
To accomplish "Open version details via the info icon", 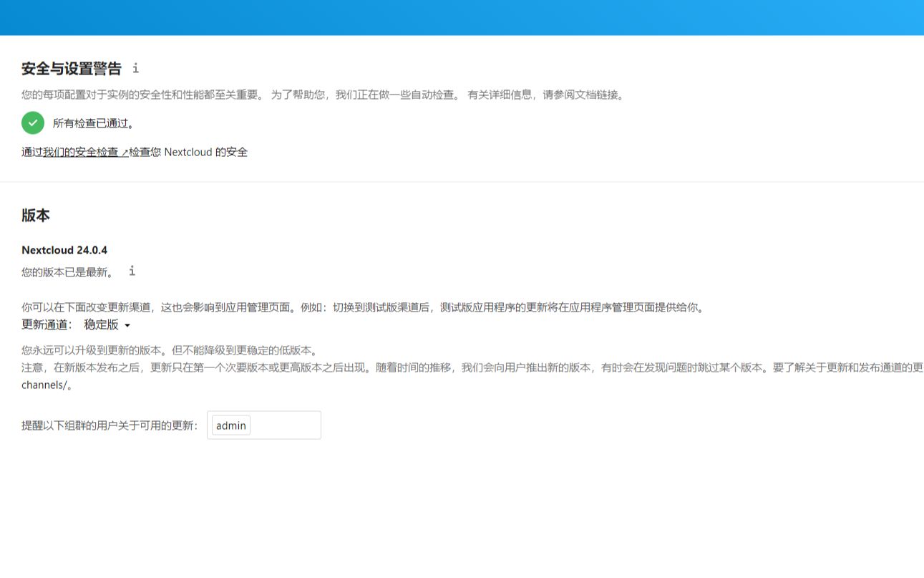I will (x=131, y=271).
